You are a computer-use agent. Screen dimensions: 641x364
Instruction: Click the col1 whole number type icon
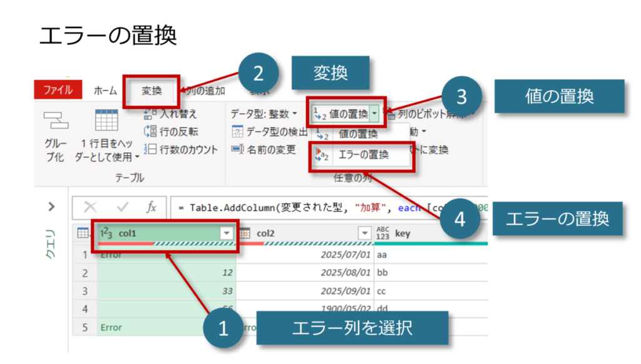(106, 233)
